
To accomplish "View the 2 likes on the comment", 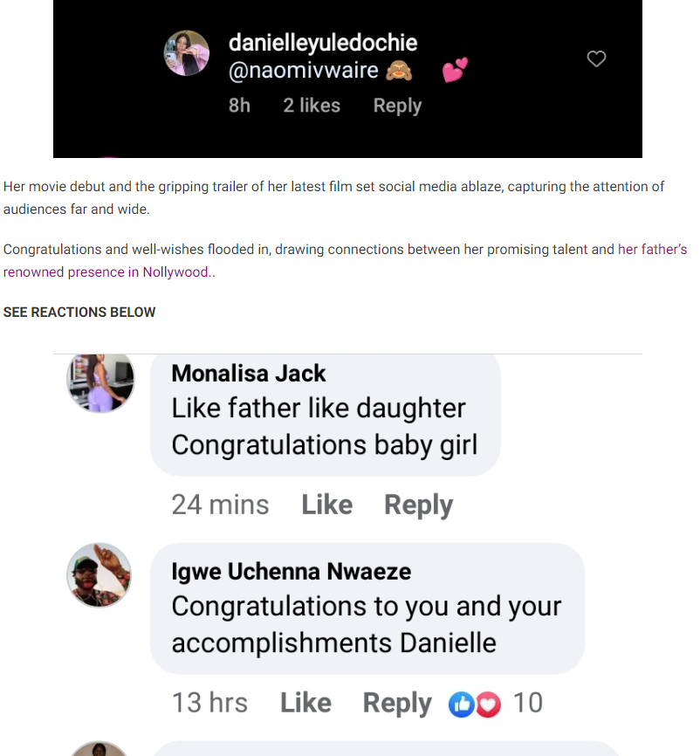I will point(312,106).
